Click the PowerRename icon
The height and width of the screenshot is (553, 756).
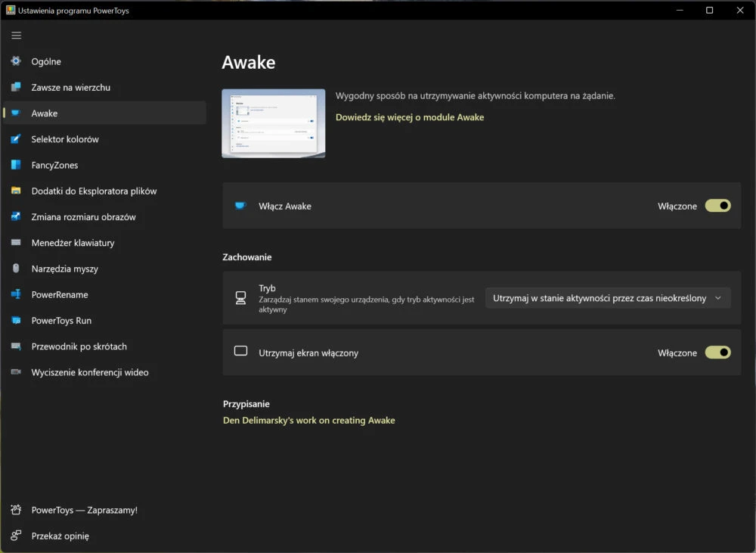point(16,294)
